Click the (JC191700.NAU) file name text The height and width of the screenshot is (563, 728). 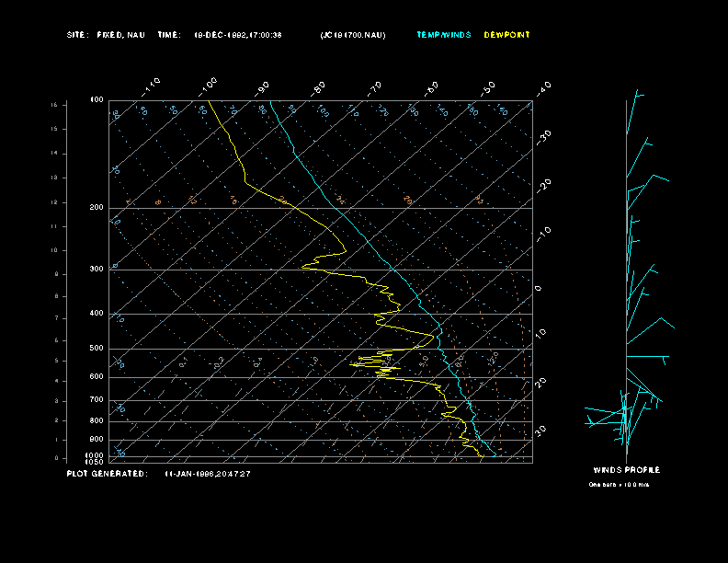click(x=353, y=35)
